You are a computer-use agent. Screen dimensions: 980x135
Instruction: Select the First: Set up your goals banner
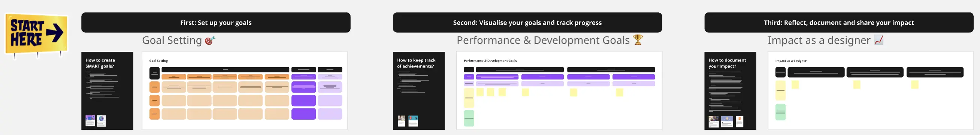(216, 22)
